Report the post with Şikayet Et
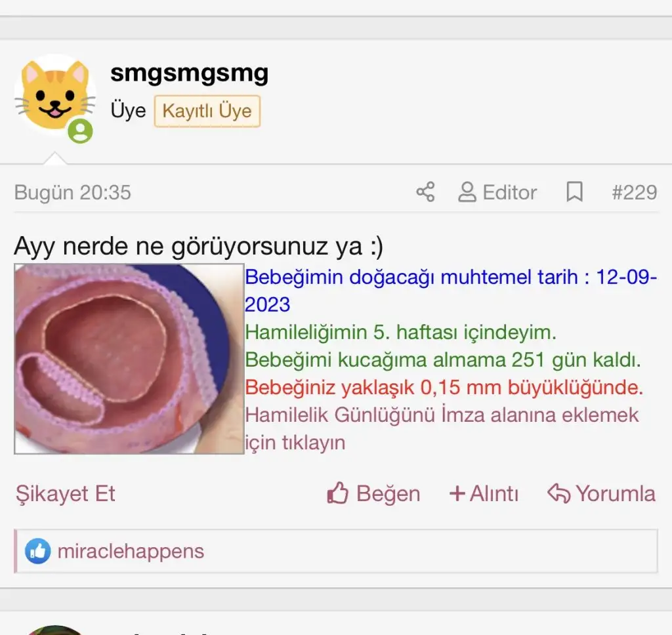Screen dimensions: 672x635 66,493
